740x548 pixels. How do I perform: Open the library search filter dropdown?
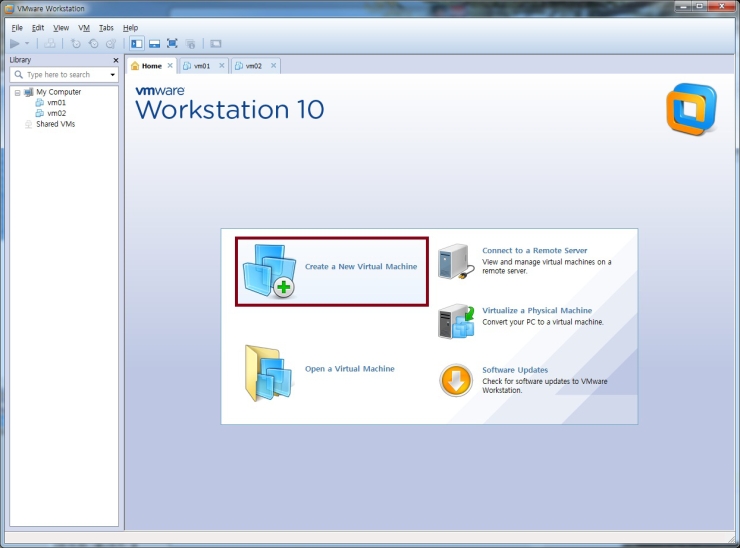tap(113, 75)
